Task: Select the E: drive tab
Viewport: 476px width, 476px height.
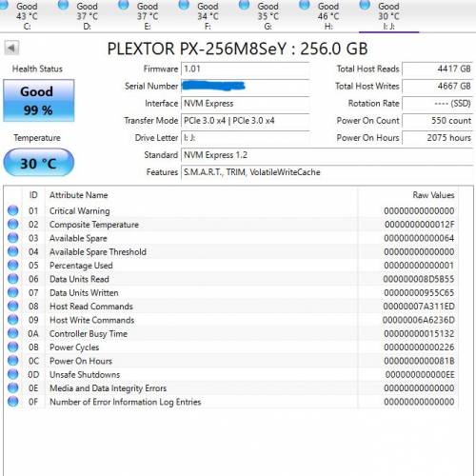Action: [x=148, y=15]
